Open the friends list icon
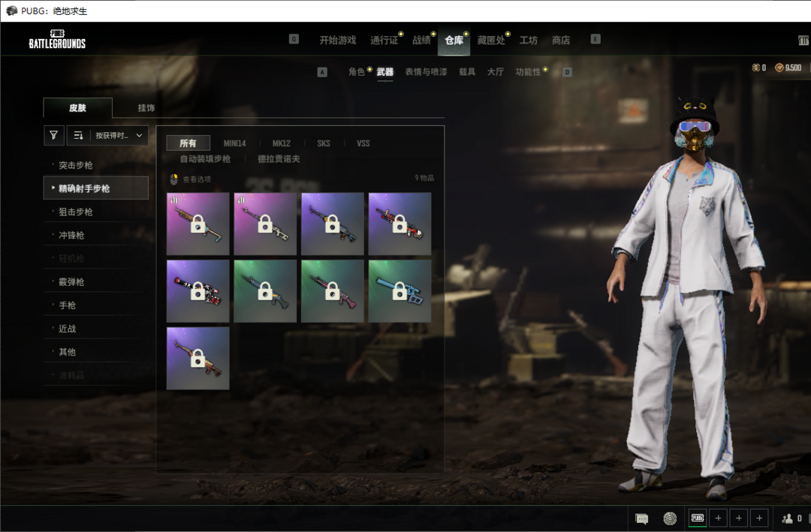Image resolution: width=811 pixels, height=532 pixels. [x=788, y=518]
